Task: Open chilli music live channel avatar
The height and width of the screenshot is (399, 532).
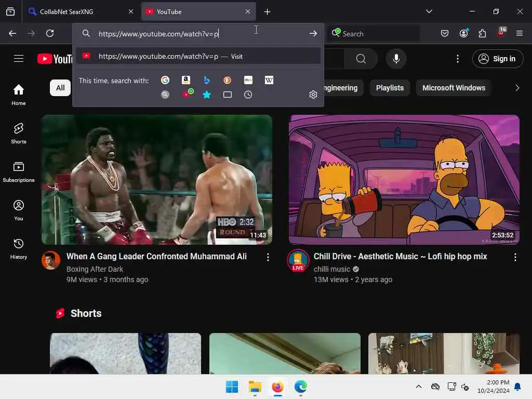Action: pyautogui.click(x=298, y=260)
